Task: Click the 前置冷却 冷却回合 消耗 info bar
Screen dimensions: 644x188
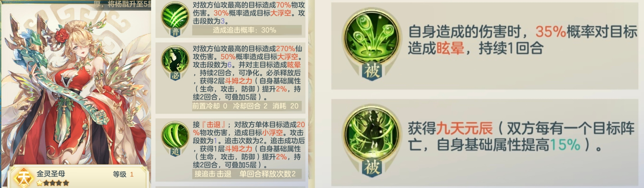Action: 247,106
